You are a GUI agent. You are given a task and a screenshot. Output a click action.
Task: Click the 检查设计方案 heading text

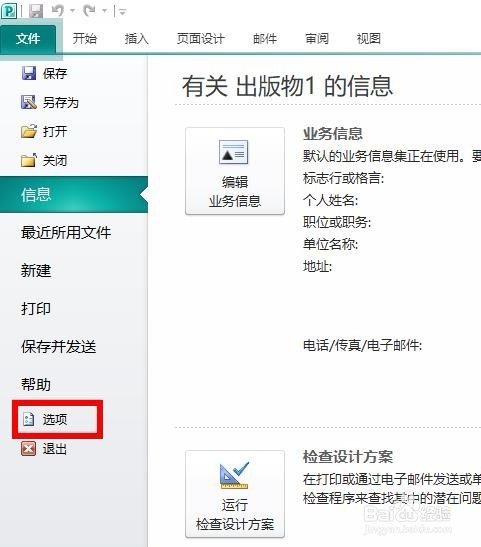pos(348,457)
